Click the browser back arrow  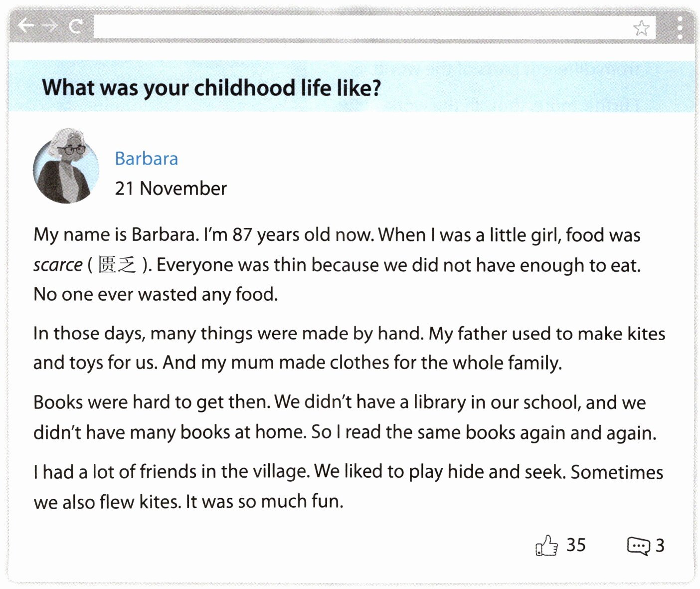pyautogui.click(x=25, y=25)
